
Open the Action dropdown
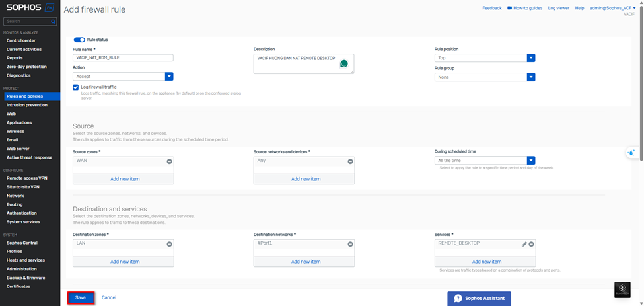point(169,77)
